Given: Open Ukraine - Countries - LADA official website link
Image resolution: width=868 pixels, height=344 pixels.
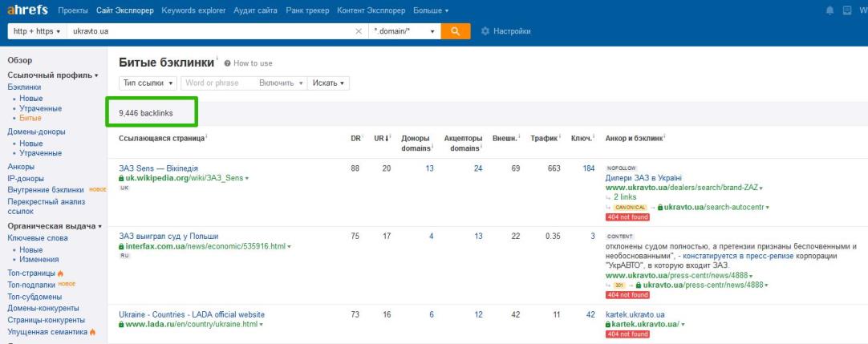Looking at the screenshot, I should click(192, 314).
